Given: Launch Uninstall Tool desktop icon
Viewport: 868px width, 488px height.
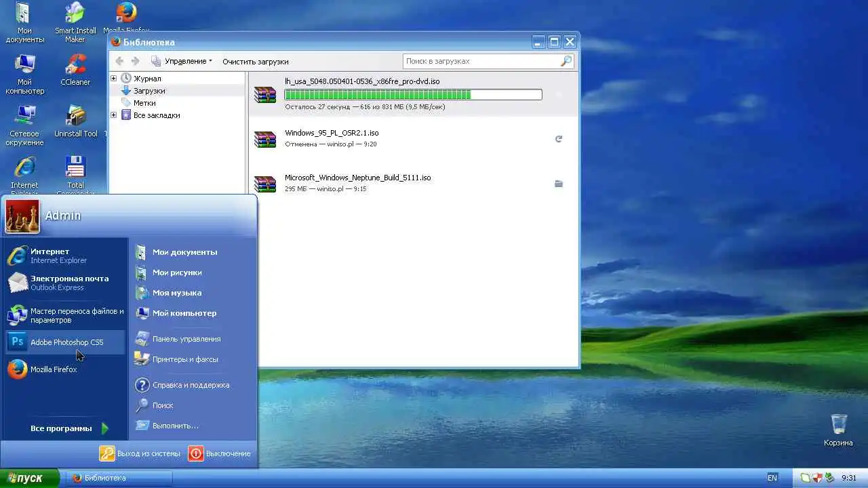Looking at the screenshot, I should pyautogui.click(x=75, y=122).
